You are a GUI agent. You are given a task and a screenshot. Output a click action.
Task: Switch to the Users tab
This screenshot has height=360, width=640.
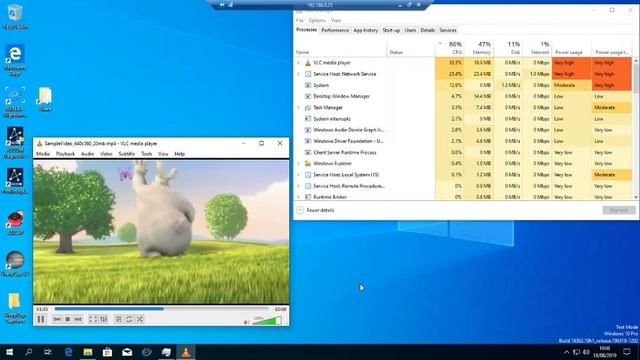pyautogui.click(x=410, y=30)
